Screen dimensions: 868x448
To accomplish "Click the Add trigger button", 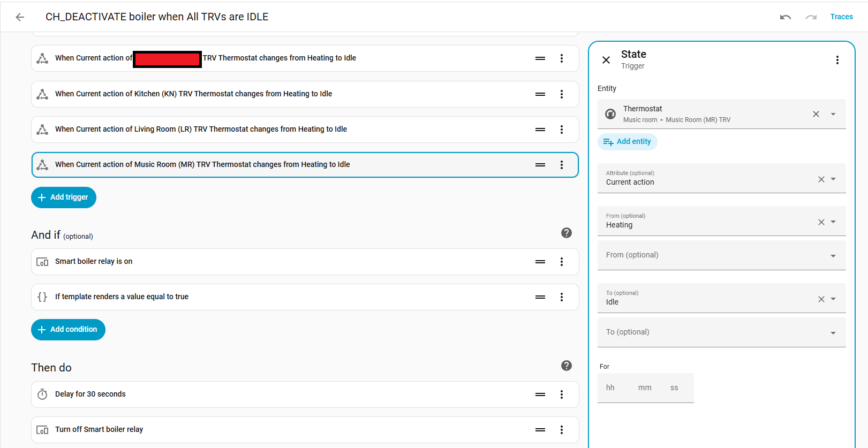I will pyautogui.click(x=64, y=198).
